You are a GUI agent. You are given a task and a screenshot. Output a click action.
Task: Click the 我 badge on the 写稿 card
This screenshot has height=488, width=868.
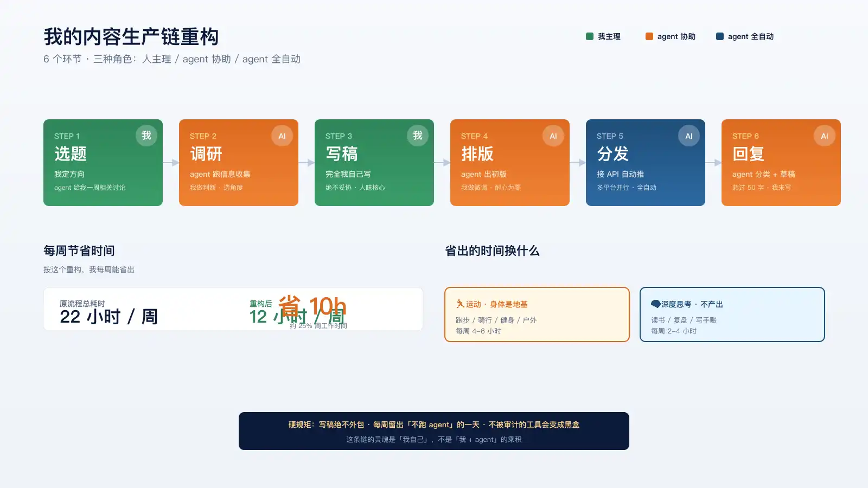418,136
